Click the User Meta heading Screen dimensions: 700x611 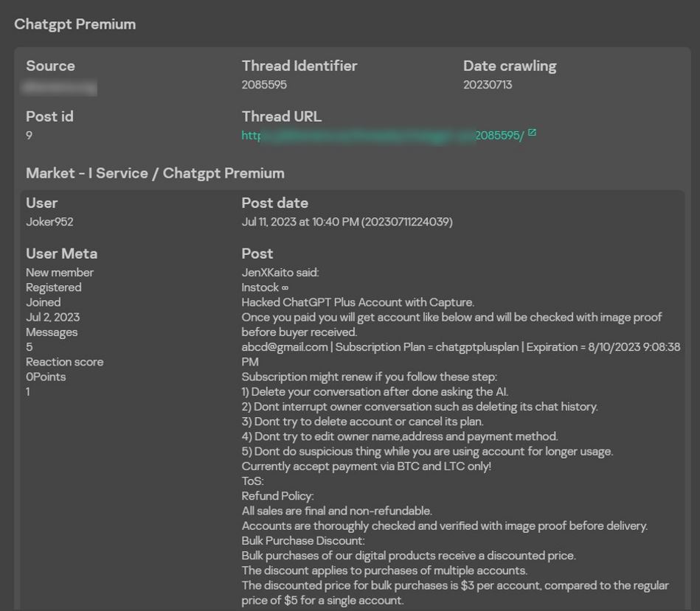coord(61,254)
